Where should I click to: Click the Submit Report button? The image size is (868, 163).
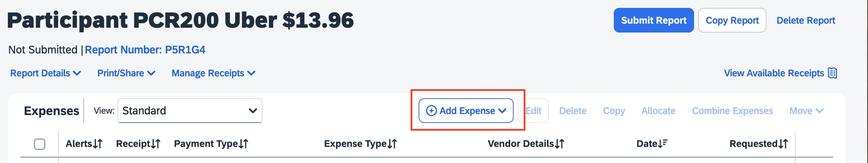[x=654, y=20]
